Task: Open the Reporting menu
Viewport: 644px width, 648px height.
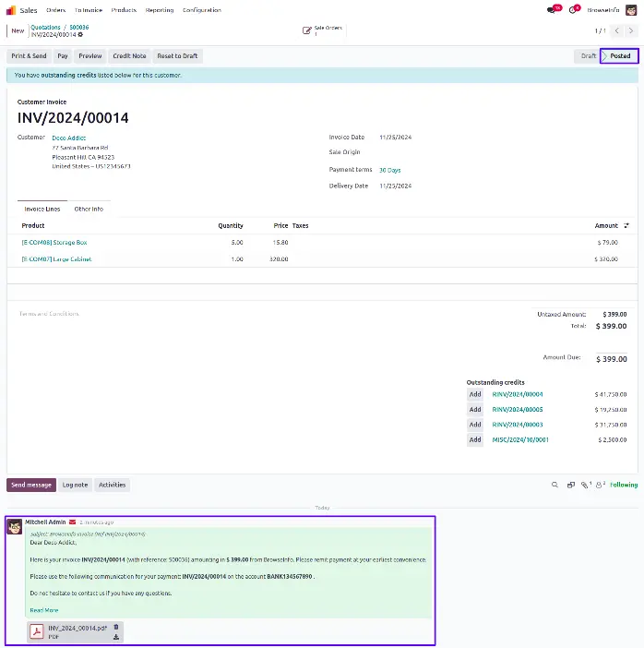Action: coord(160,10)
